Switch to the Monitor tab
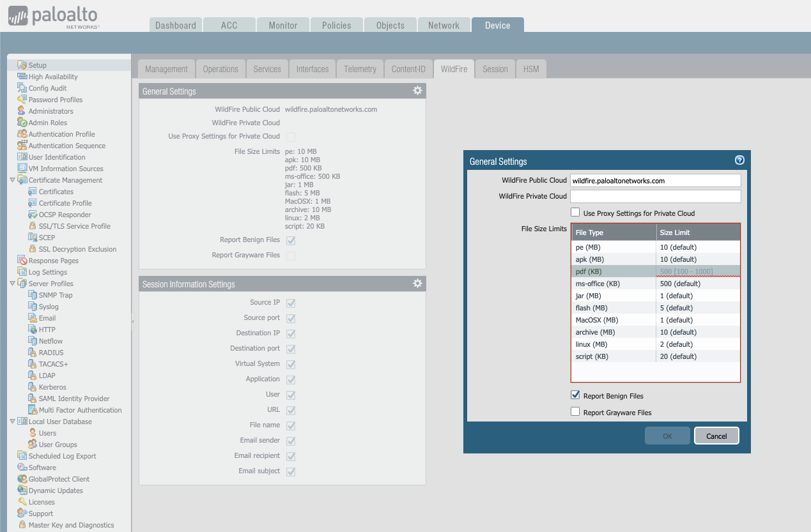Screen dimensions: 811x532 pyautogui.click(x=283, y=25)
